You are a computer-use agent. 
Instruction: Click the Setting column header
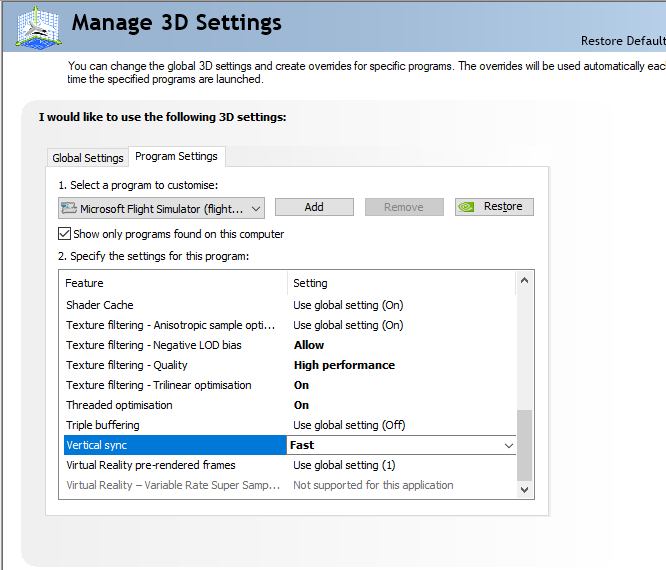click(401, 283)
